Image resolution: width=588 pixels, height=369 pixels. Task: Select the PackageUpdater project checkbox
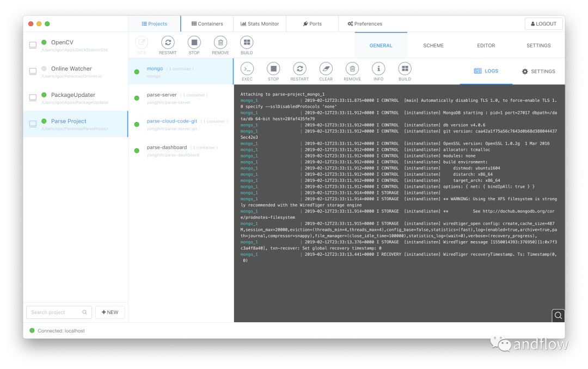[x=33, y=97]
